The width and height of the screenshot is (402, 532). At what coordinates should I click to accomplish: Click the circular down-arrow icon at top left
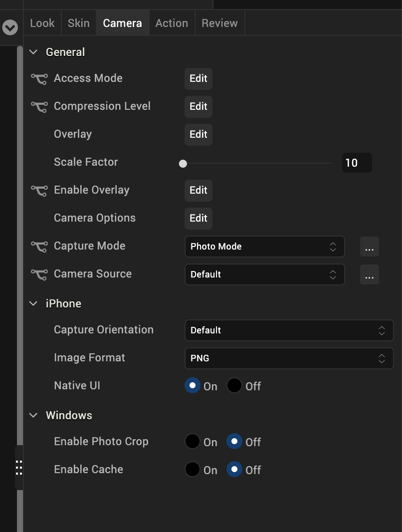pyautogui.click(x=10, y=27)
